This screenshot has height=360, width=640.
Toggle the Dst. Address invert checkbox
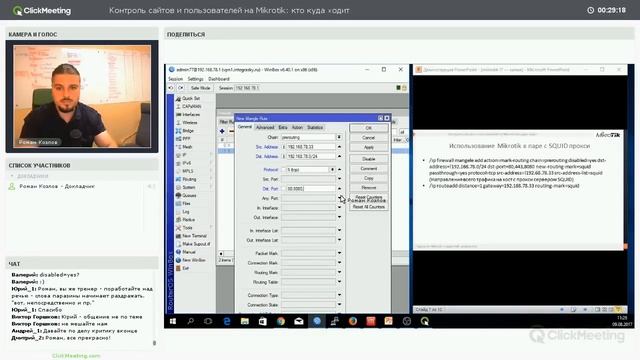(x=283, y=157)
